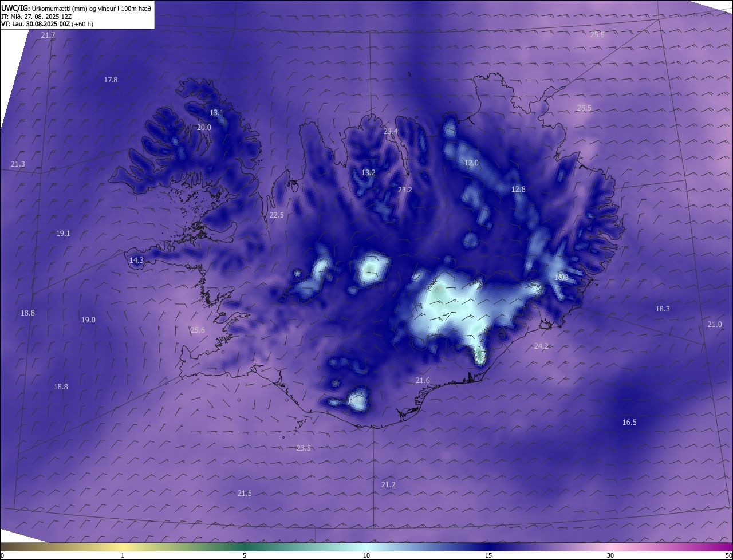This screenshot has height=560, width=733.
Task: Click the colorbar tick label 15
Action: pyautogui.click(x=488, y=556)
